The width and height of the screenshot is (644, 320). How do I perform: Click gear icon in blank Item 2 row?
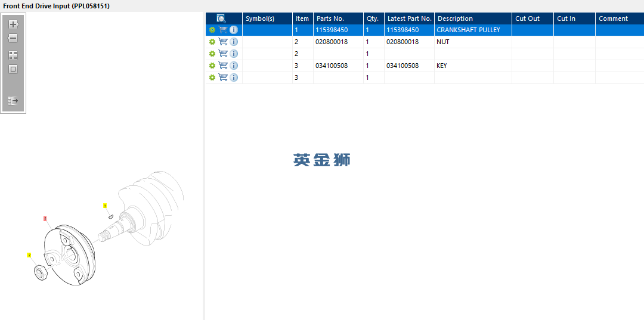(212, 54)
